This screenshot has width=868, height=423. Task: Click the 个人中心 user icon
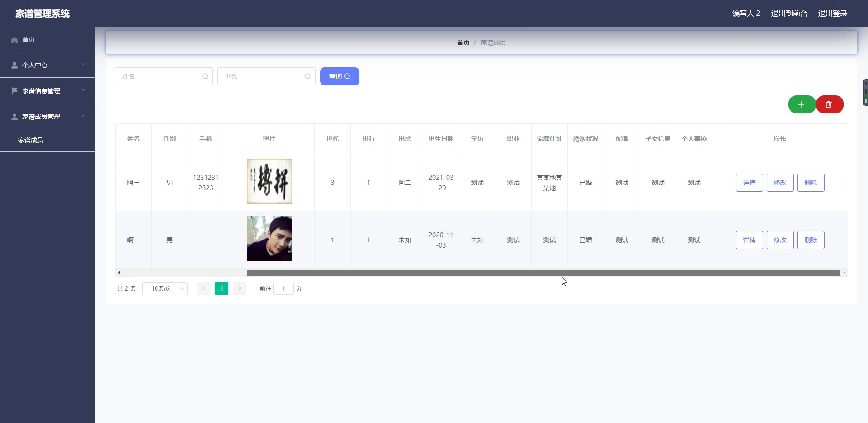pyautogui.click(x=14, y=65)
